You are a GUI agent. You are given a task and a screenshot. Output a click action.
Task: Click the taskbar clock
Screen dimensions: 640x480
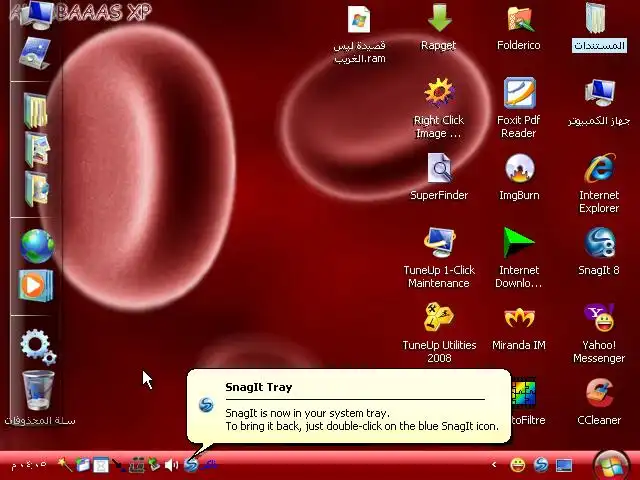(x=29, y=464)
